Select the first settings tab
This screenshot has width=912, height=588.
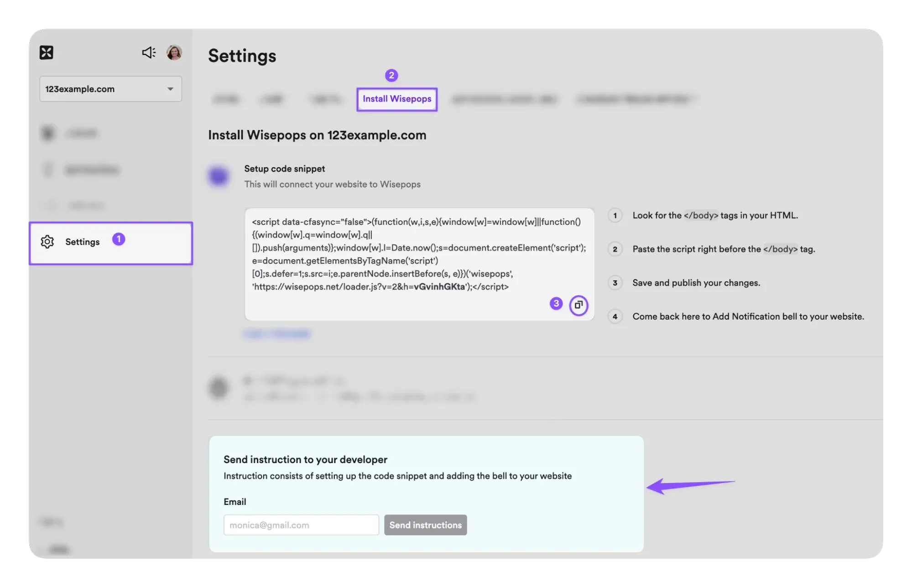click(x=225, y=99)
